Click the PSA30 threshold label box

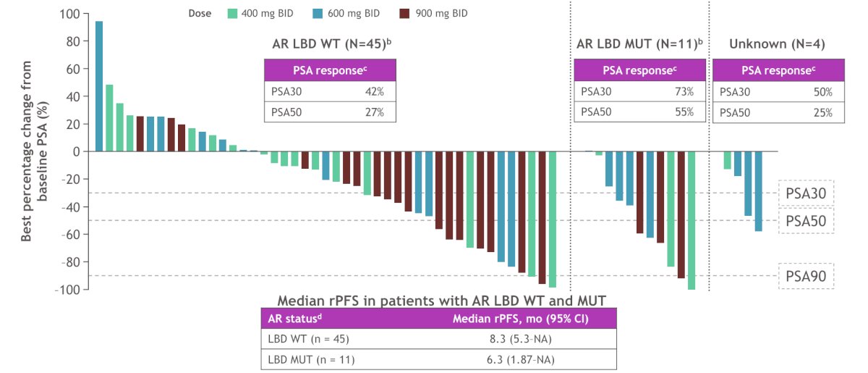(x=807, y=193)
